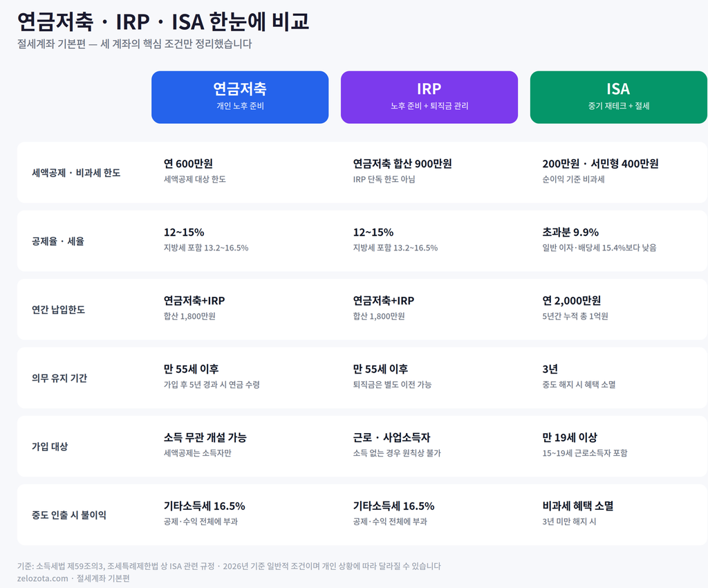Click '개인 노후 준비' subtitle in 연금저축 card

click(240, 106)
